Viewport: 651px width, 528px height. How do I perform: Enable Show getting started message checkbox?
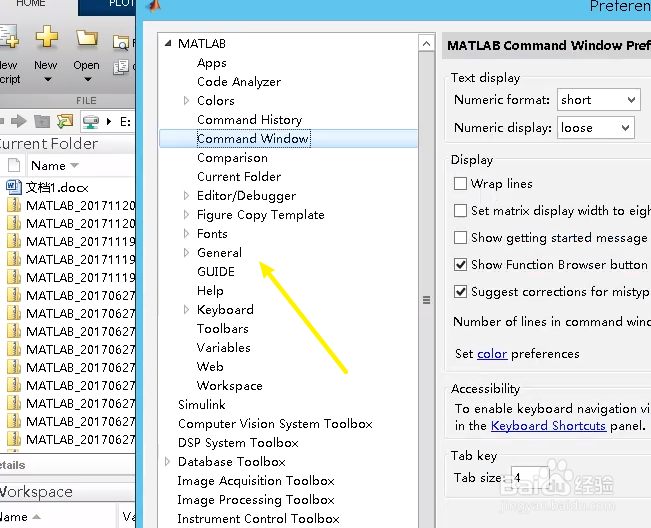(460, 237)
